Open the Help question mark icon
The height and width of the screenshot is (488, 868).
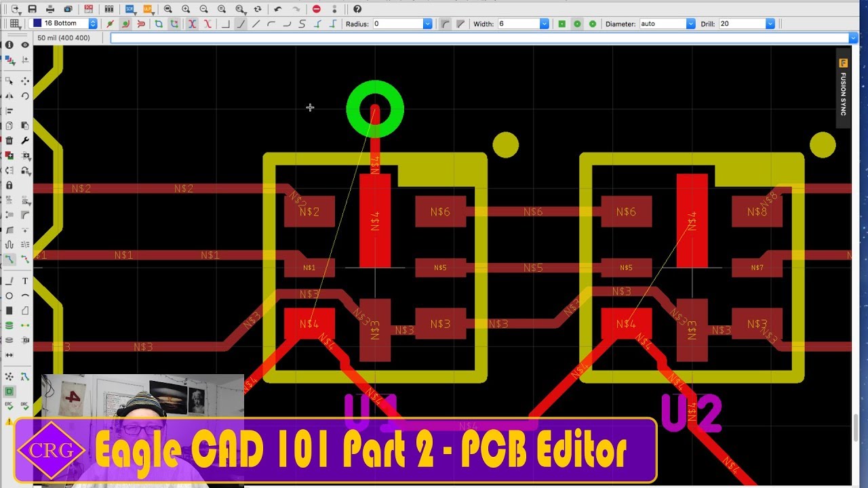[x=357, y=9]
